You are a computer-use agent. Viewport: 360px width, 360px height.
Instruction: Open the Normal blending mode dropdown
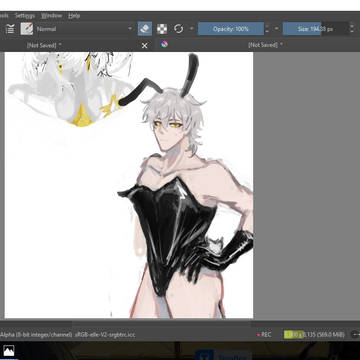coord(85,29)
